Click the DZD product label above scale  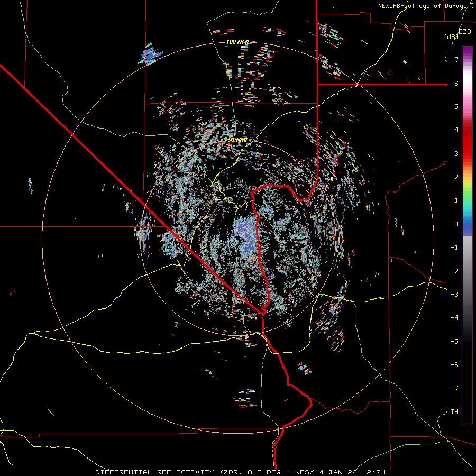tap(464, 32)
